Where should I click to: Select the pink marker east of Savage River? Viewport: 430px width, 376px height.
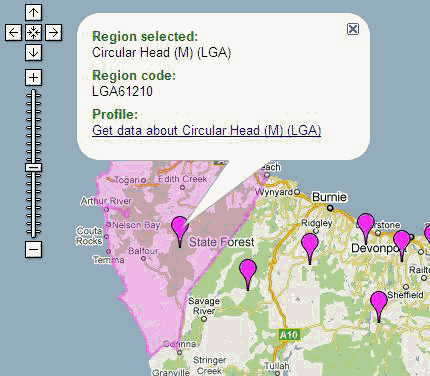pyautogui.click(x=248, y=275)
